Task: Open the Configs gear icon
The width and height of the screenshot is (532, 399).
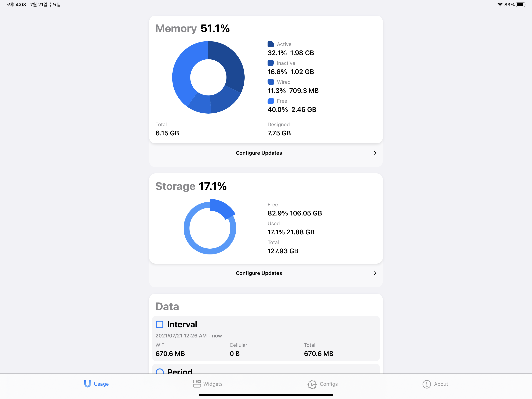Action: [312, 384]
